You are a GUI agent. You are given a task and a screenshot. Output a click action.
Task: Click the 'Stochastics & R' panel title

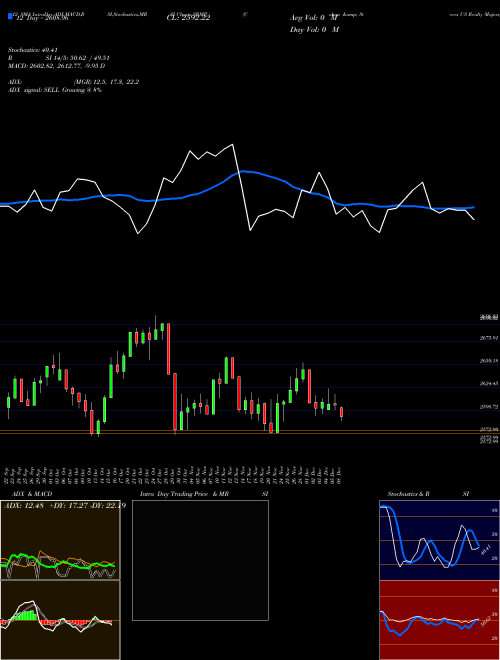[408, 494]
